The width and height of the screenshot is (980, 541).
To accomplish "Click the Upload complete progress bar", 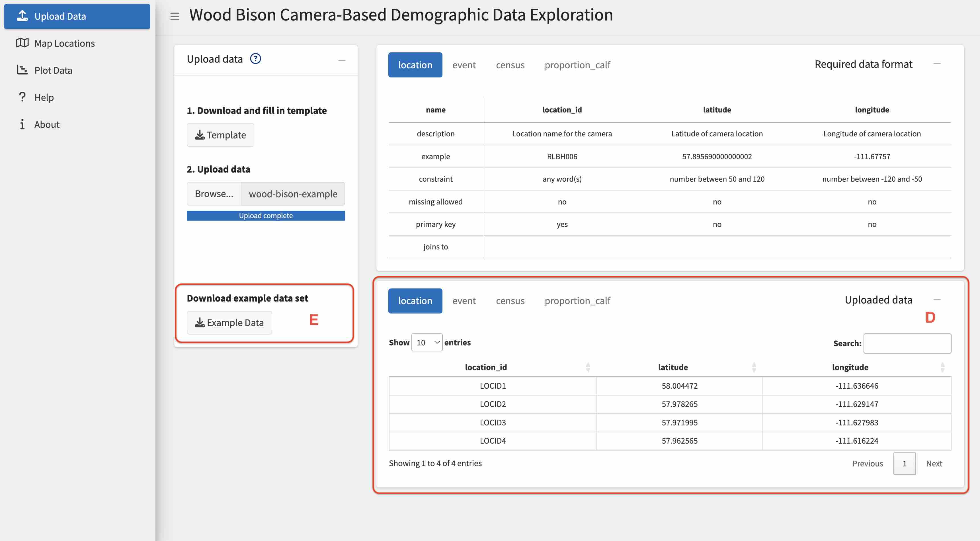I will (x=266, y=216).
